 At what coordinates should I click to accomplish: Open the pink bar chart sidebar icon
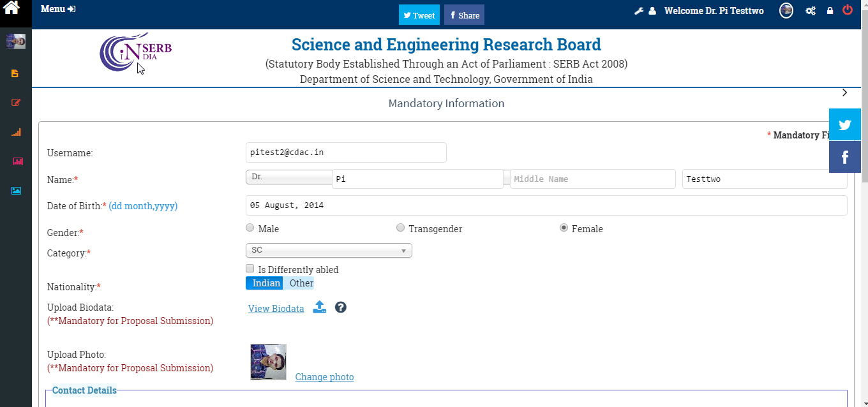[17, 161]
